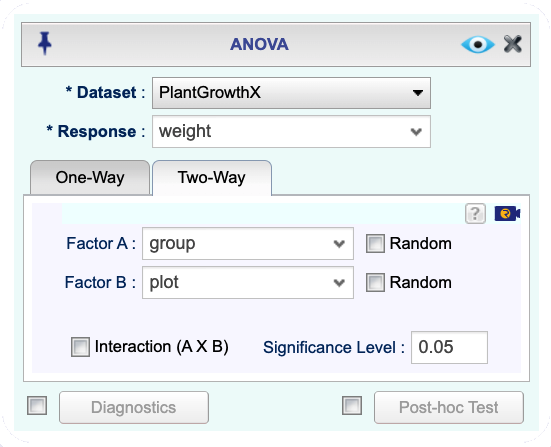Toggle the eye visibility icon

tap(478, 45)
